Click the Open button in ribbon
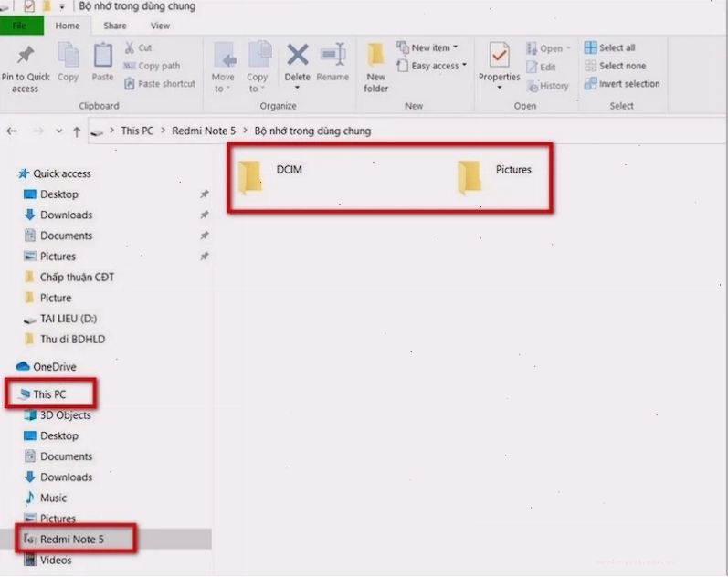Screen dimensions: 728x577 click(x=548, y=48)
